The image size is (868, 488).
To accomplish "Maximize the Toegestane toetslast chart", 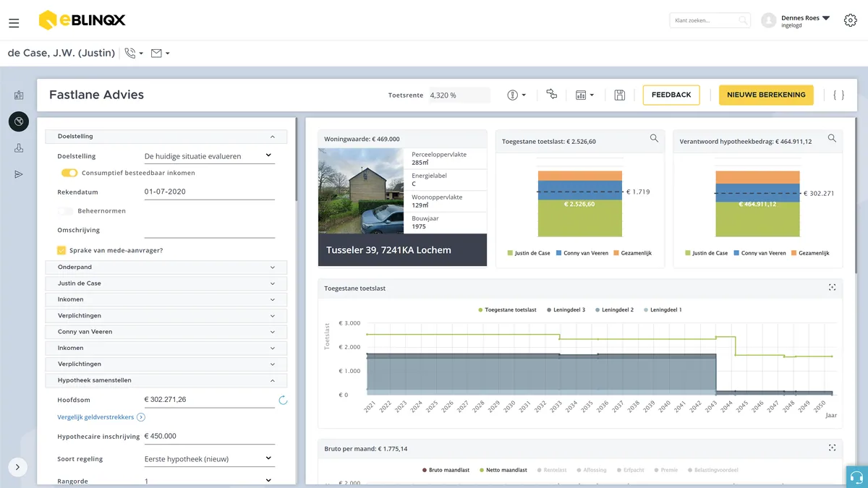I will coord(832,288).
